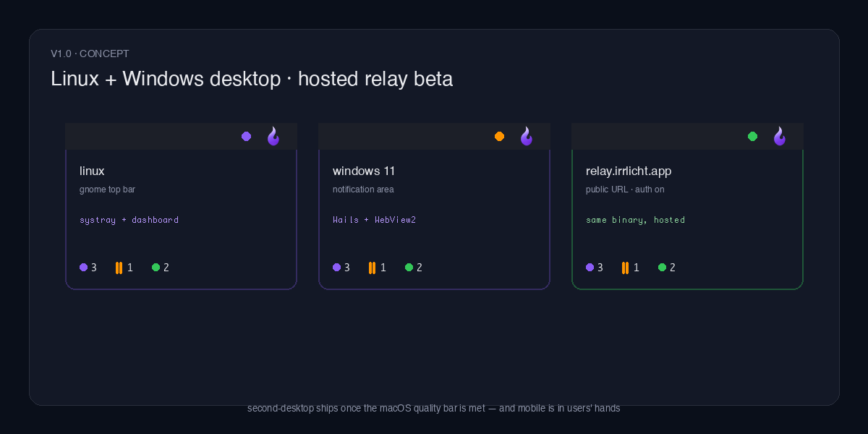Select the 'windows 11' card title

(364, 171)
